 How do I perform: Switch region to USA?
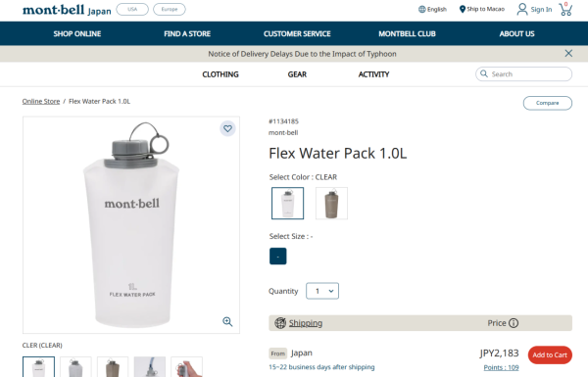(x=132, y=10)
